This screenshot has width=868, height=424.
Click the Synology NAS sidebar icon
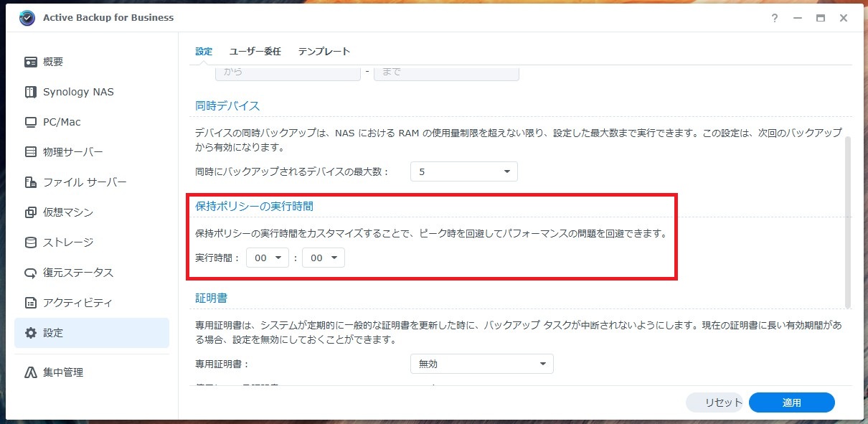point(31,92)
